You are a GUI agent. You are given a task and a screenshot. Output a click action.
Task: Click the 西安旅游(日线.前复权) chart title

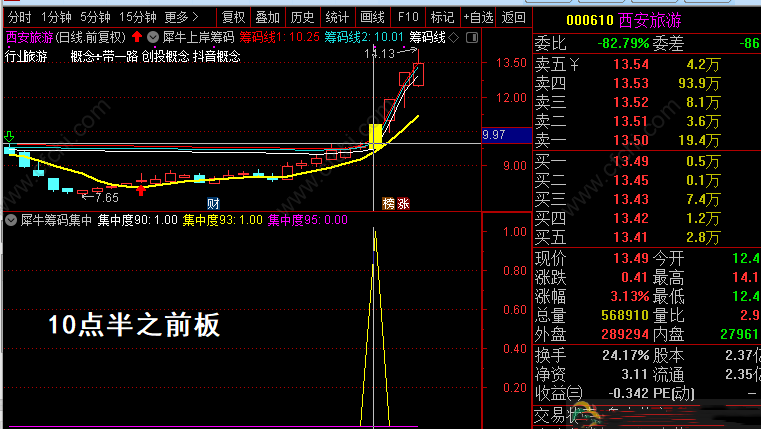(x=66, y=37)
